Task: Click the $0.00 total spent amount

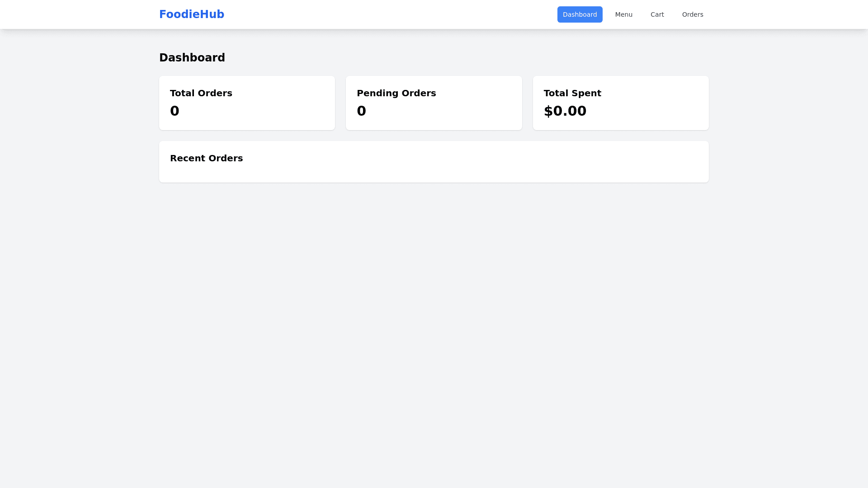Action: pyautogui.click(x=565, y=111)
